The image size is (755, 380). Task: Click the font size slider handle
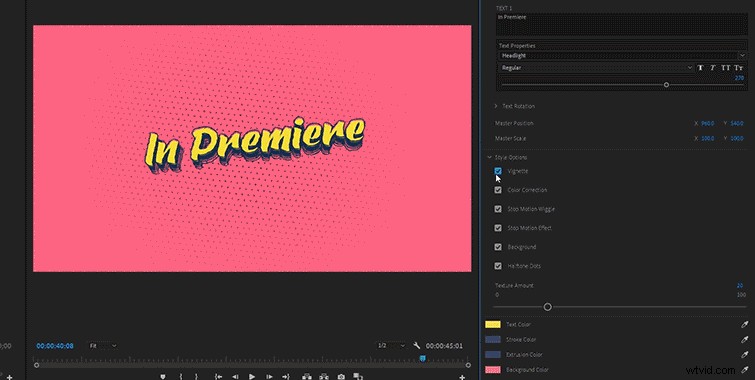pyautogui.click(x=666, y=85)
